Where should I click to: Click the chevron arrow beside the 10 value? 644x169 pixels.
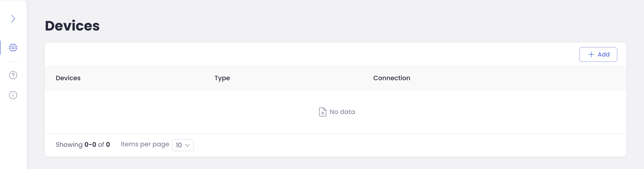click(187, 145)
